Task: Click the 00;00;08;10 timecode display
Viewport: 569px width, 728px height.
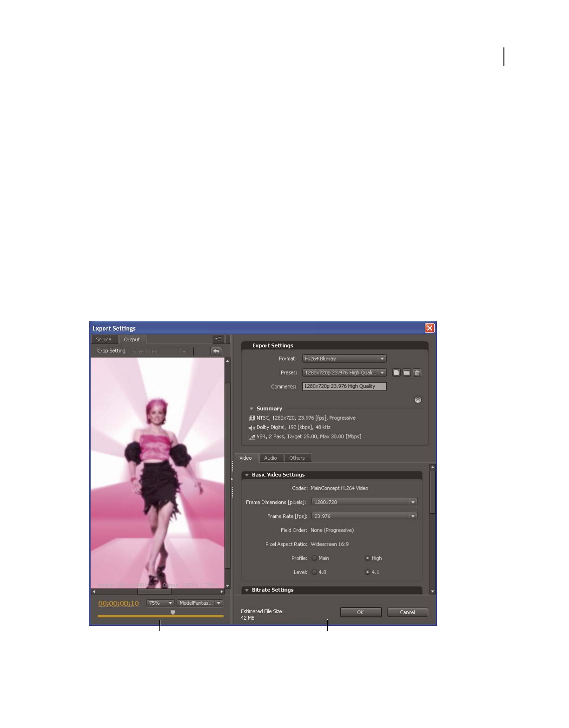Action: click(119, 603)
